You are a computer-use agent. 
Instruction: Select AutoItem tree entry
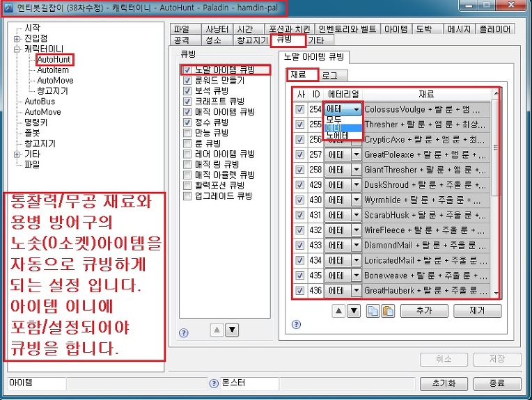pos(53,70)
